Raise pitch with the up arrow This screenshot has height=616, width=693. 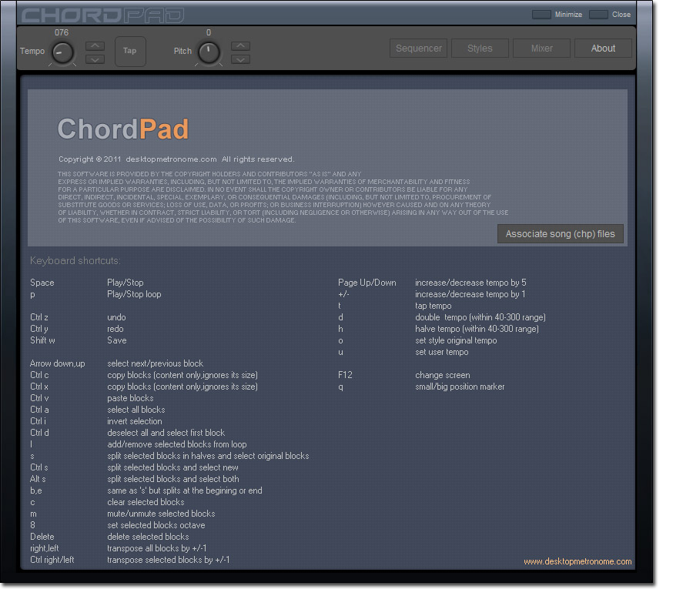point(240,46)
